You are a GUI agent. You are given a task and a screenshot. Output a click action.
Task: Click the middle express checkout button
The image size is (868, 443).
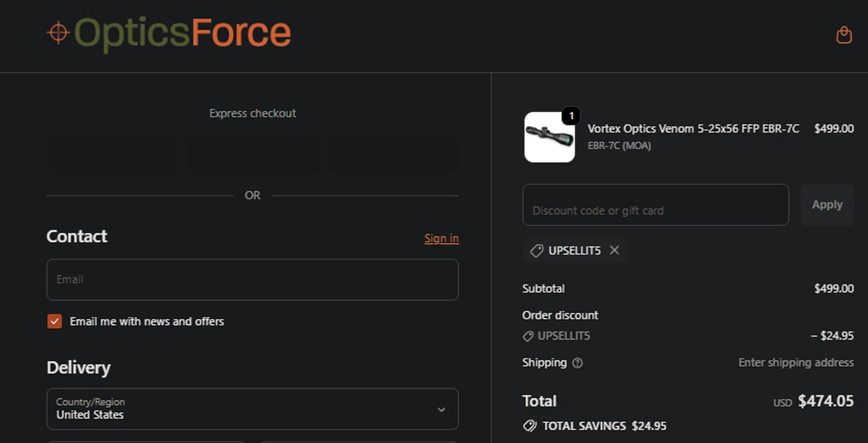(252, 154)
